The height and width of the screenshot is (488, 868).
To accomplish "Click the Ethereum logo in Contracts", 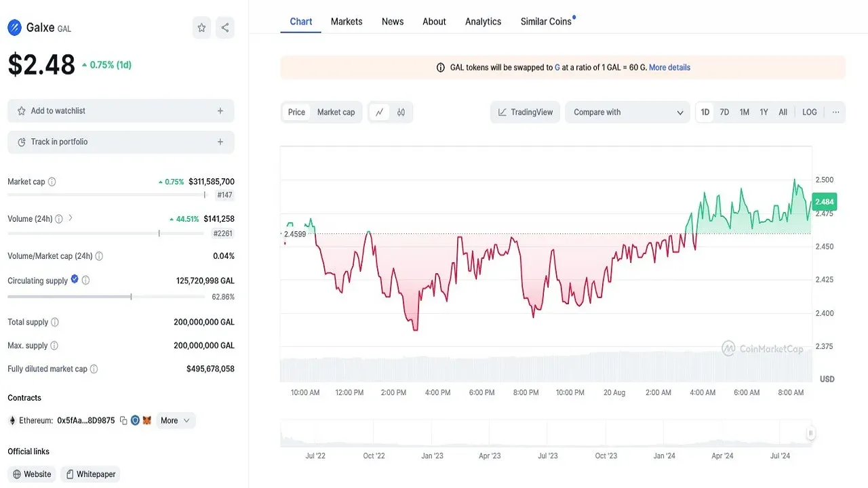I will (12, 421).
